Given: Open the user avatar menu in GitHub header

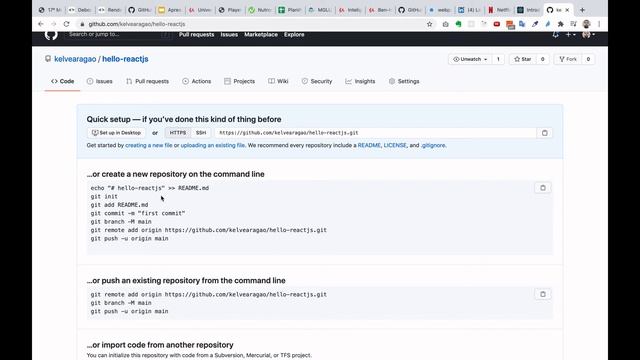Looking at the screenshot, I should 588,35.
